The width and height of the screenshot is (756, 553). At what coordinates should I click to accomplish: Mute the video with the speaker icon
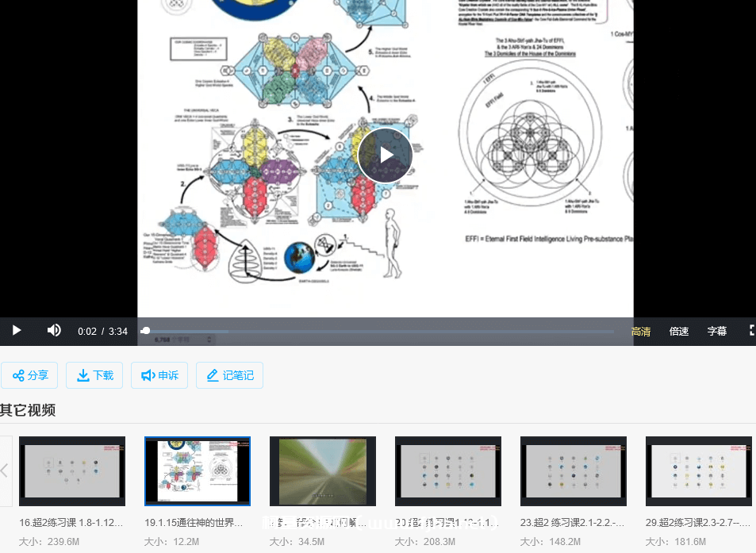pyautogui.click(x=53, y=330)
